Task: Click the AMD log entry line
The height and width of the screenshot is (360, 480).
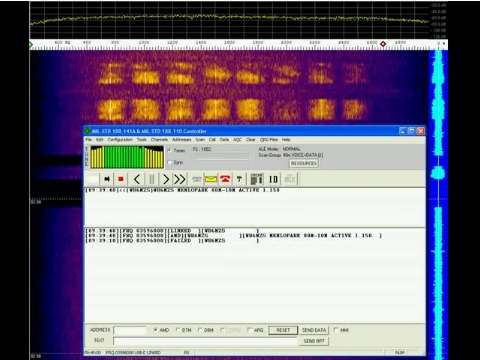Action: click(x=233, y=235)
